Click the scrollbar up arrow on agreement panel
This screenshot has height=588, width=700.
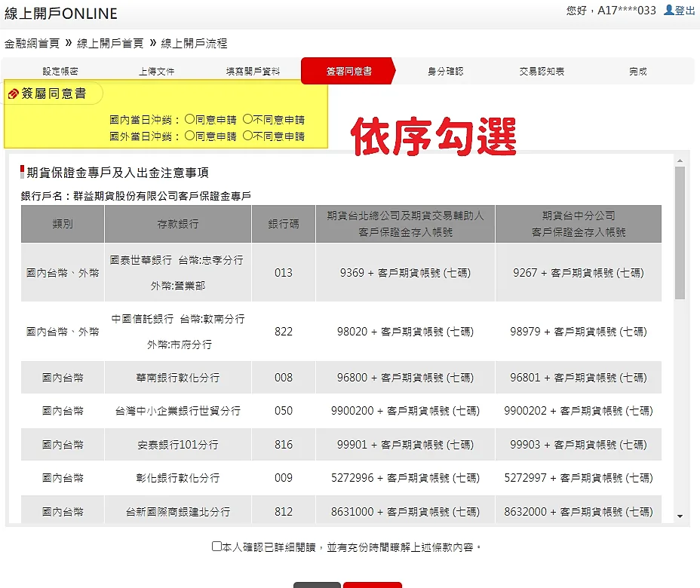(680, 160)
